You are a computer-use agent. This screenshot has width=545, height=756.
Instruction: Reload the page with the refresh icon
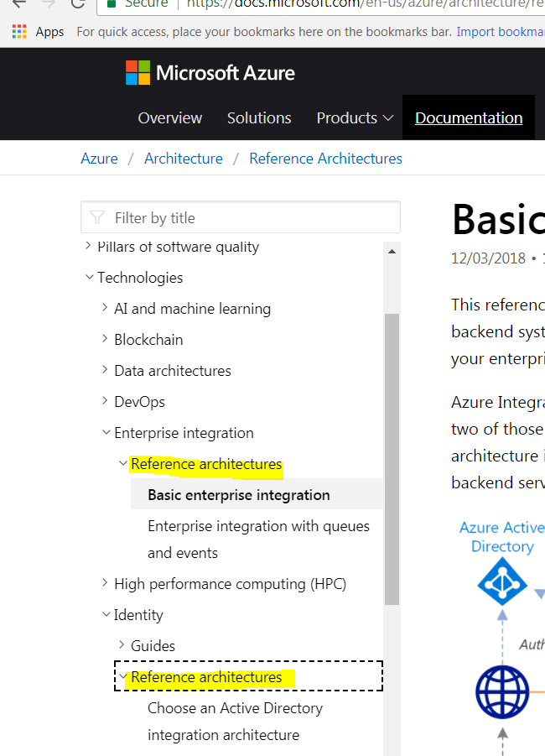coord(78,3)
